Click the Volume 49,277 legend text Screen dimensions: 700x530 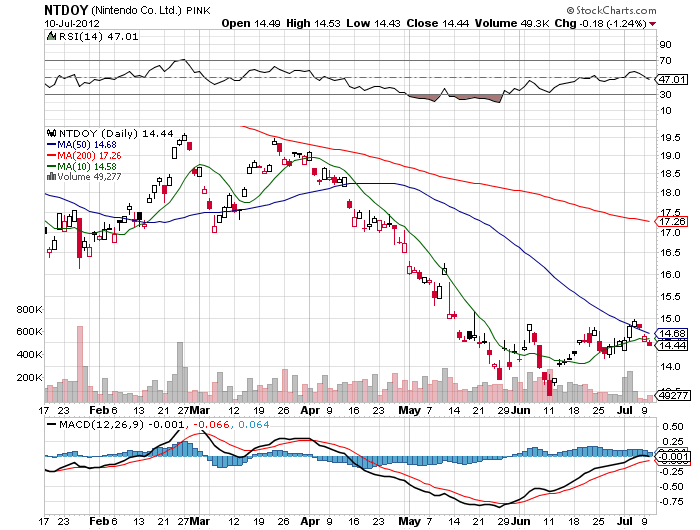(x=89, y=177)
